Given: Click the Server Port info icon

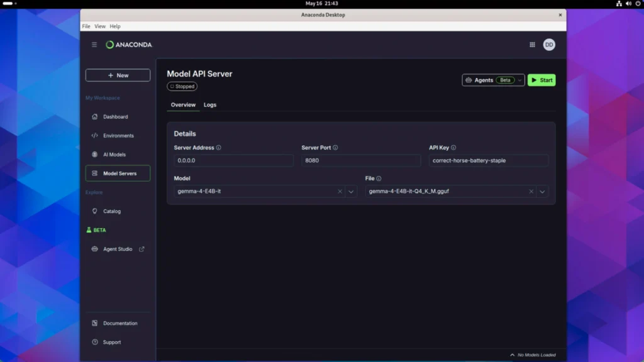Looking at the screenshot, I should [335, 148].
